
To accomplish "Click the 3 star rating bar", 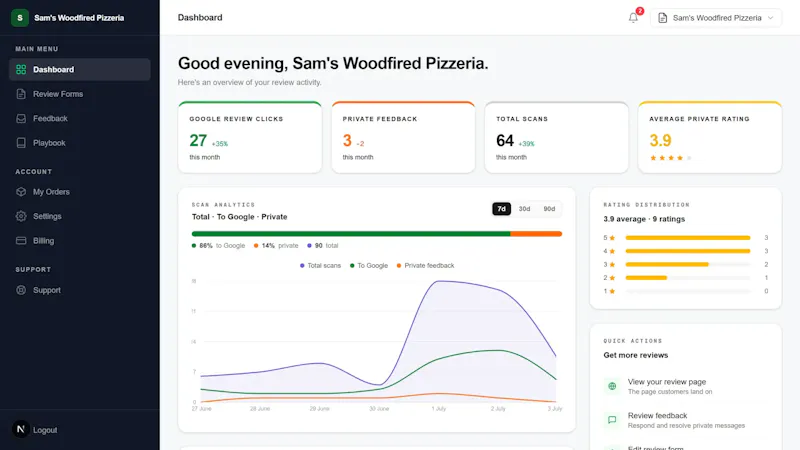I will 667,264.
